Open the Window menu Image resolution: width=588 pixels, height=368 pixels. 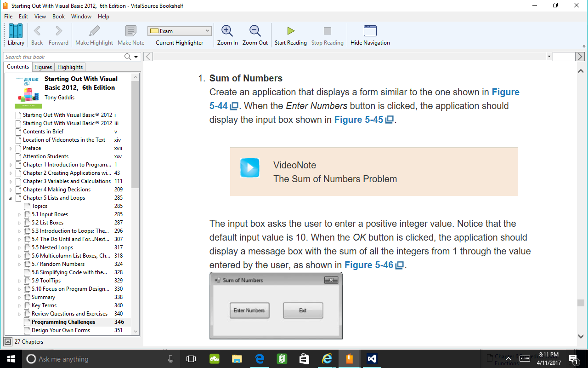[81, 17]
